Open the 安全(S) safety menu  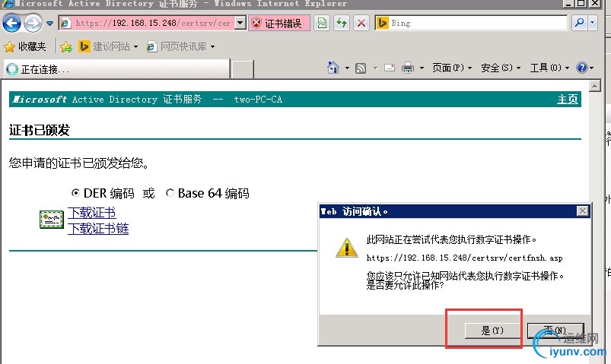pyautogui.click(x=501, y=68)
